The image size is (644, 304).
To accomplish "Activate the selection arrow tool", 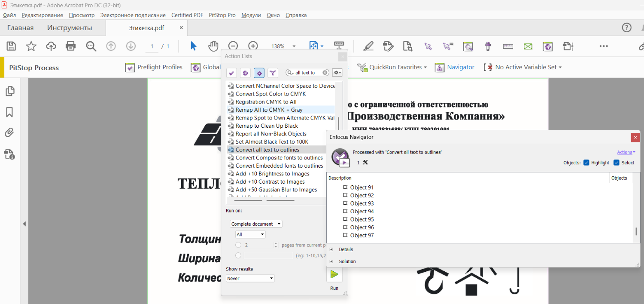I will point(194,46).
